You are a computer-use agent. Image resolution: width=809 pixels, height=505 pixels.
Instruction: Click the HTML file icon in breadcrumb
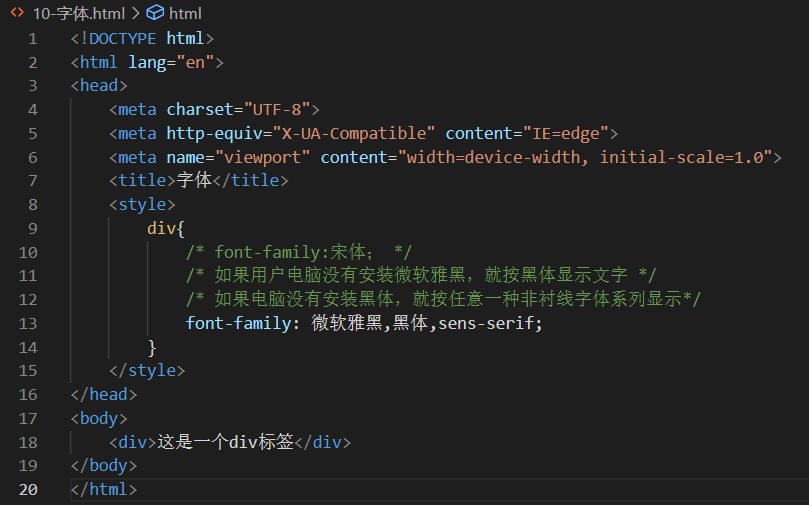tap(17, 13)
